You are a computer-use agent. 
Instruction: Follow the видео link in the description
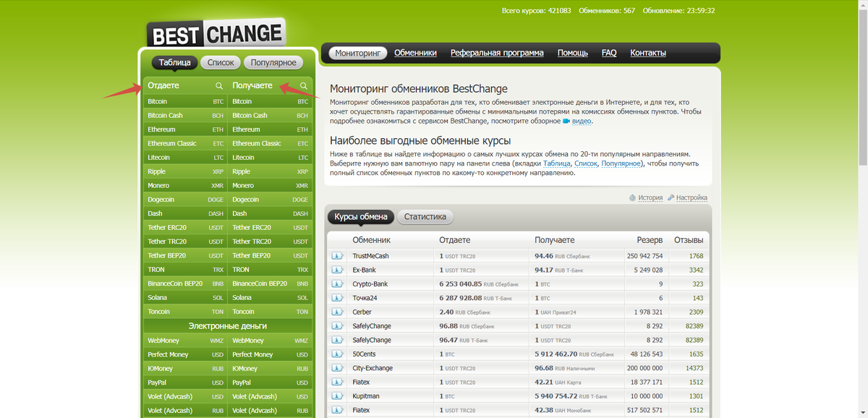(582, 121)
